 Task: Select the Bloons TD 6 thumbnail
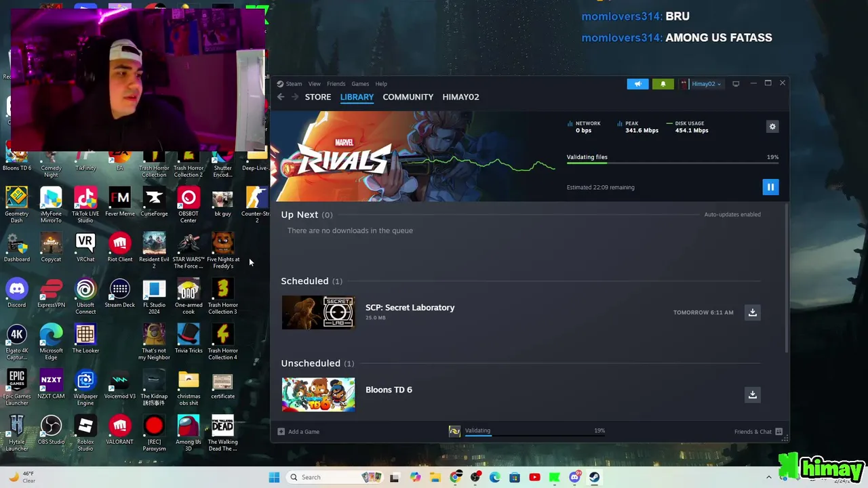click(318, 394)
